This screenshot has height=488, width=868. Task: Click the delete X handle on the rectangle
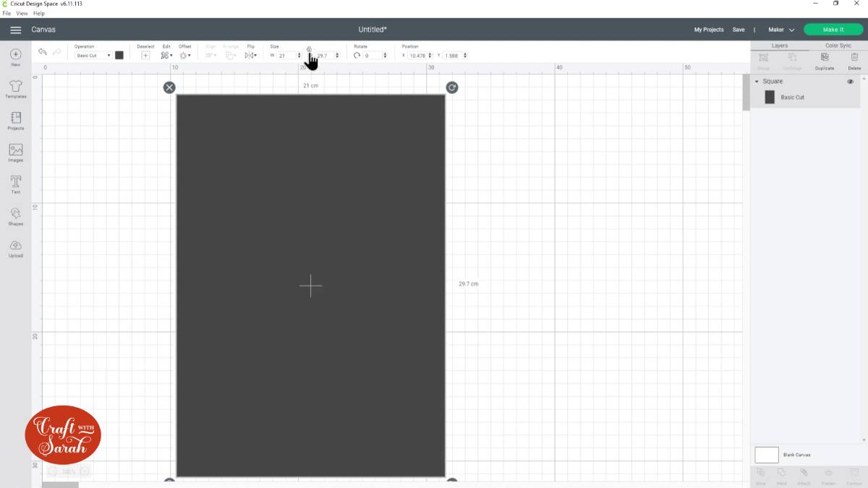coord(169,87)
